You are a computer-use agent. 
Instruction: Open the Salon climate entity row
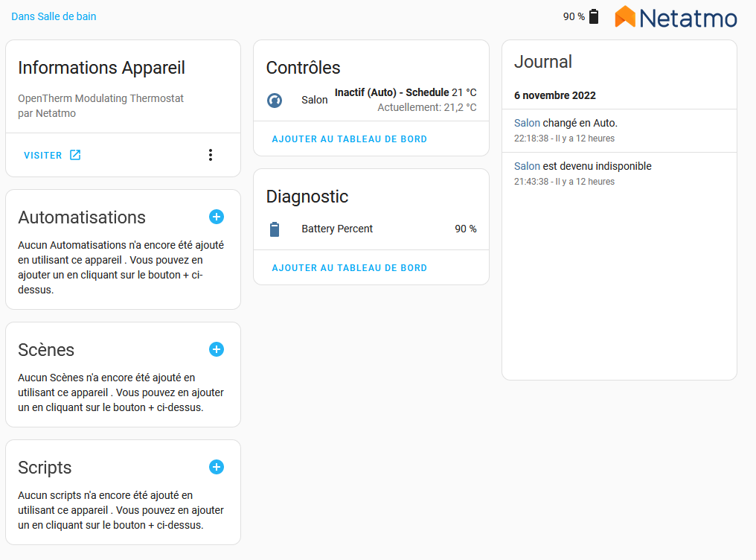[371, 100]
